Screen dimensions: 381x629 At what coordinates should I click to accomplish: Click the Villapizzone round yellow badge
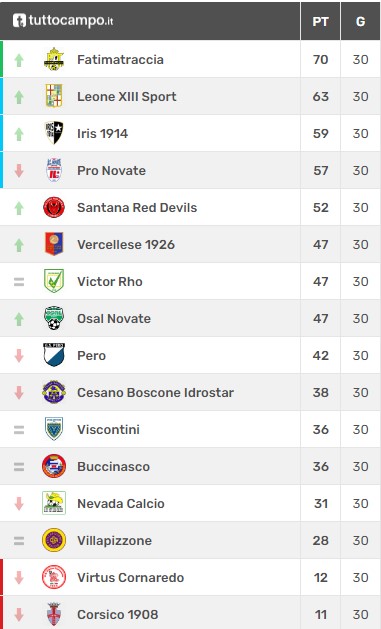54,540
